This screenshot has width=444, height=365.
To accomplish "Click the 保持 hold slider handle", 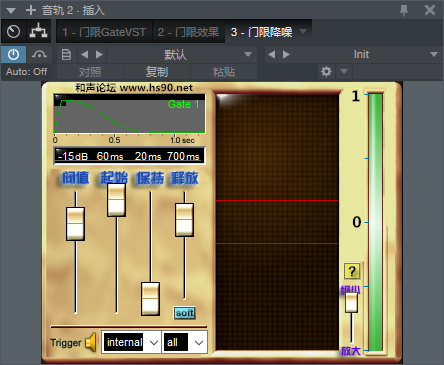I will click(x=150, y=299).
